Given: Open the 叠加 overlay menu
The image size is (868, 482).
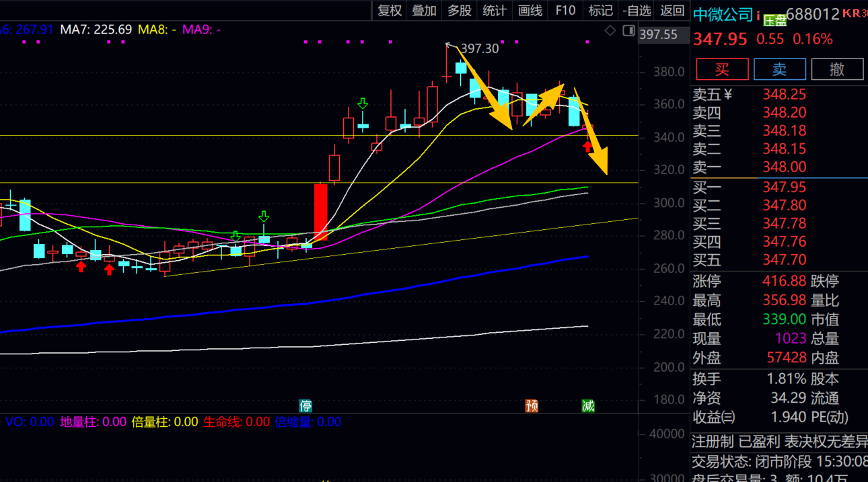Looking at the screenshot, I should pyautogui.click(x=425, y=10).
